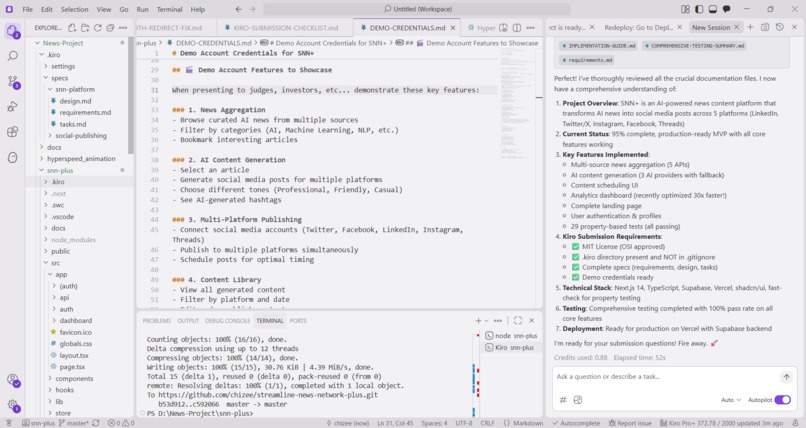Screen dimensions: 806x428
Task: Open the Terminal menu
Action: coord(170,9)
